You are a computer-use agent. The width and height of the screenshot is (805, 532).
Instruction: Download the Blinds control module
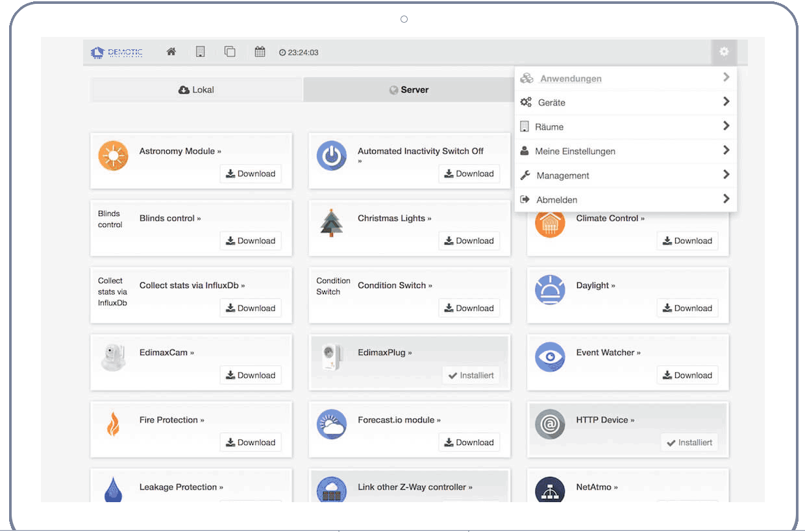click(x=251, y=241)
